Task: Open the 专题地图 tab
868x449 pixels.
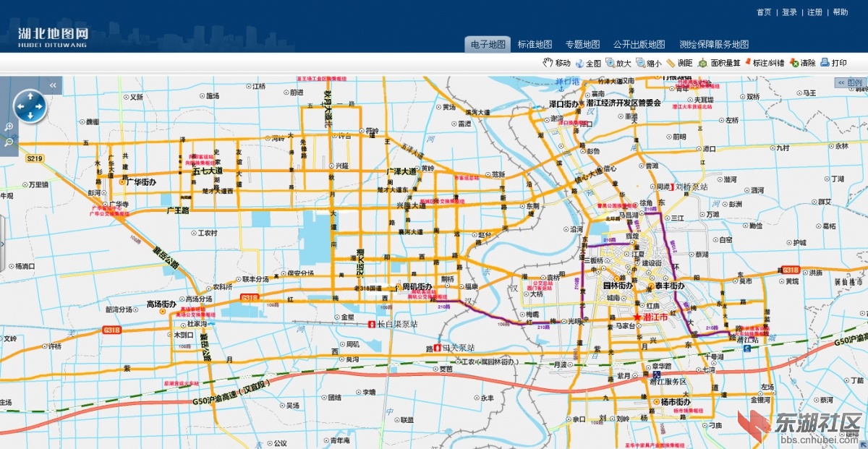Action: (582, 44)
